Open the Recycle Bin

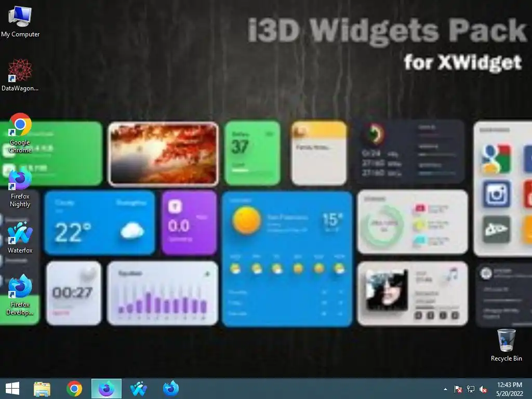tap(506, 345)
